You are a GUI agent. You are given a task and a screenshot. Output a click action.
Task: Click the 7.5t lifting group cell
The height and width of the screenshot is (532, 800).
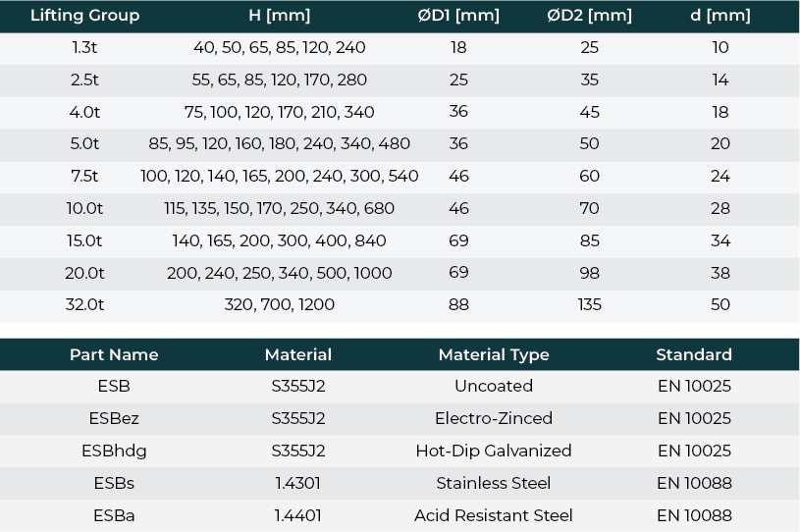[84, 176]
